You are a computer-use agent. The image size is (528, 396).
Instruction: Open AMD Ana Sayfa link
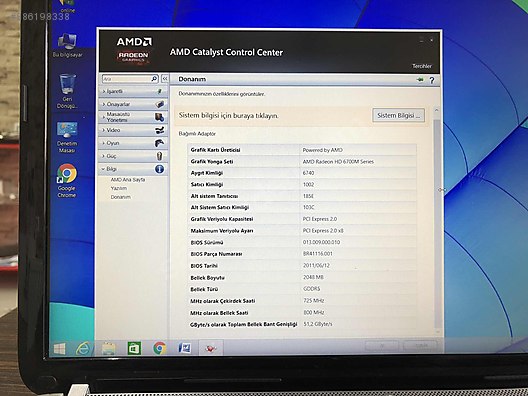coord(128,180)
